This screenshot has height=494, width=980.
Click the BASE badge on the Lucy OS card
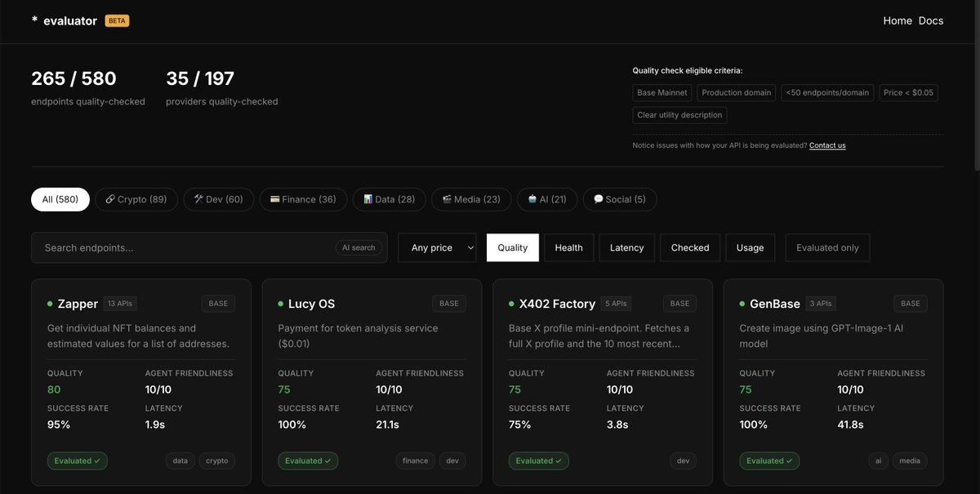[449, 304]
